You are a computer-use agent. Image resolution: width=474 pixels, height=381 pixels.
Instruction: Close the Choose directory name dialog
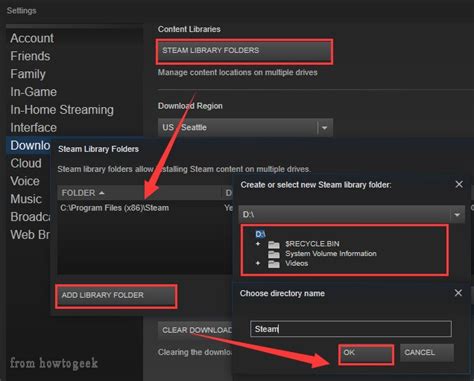(458, 293)
